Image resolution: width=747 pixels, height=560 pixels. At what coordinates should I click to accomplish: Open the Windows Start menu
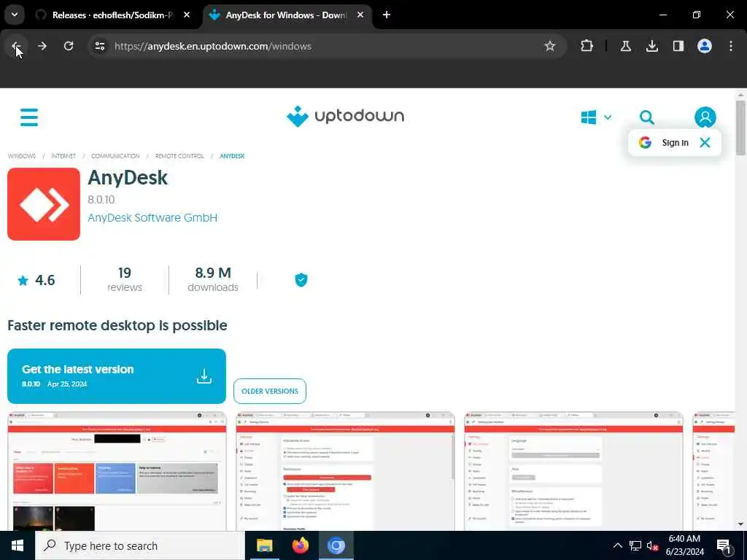tap(18, 545)
